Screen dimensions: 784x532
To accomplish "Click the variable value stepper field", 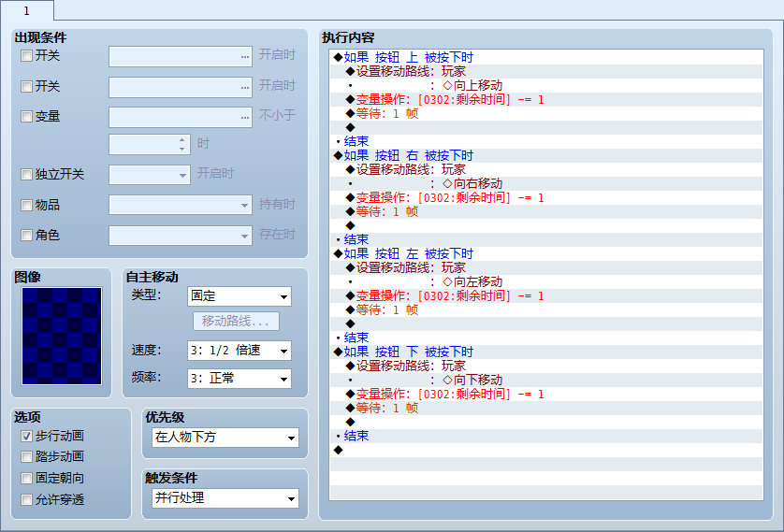I will pyautogui.click(x=150, y=144).
